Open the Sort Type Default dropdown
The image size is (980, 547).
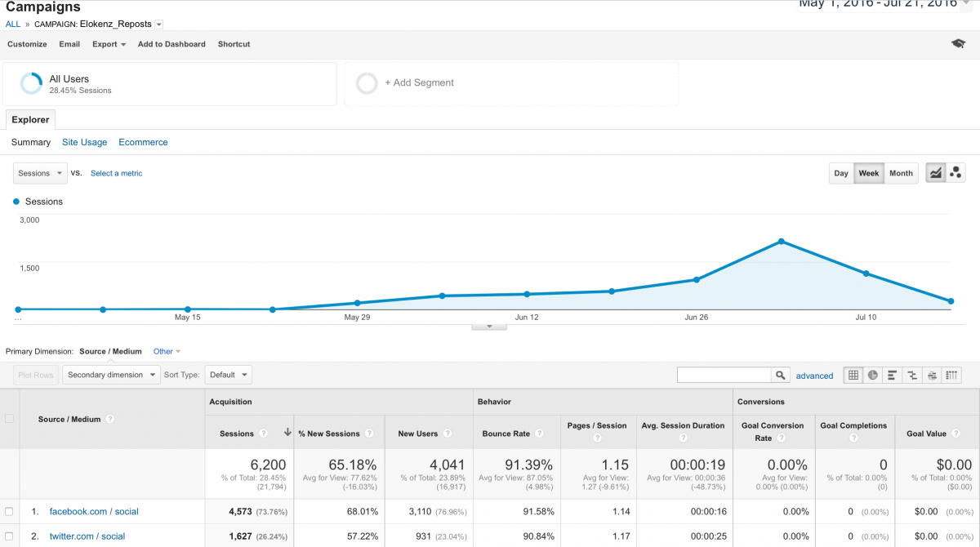point(228,375)
